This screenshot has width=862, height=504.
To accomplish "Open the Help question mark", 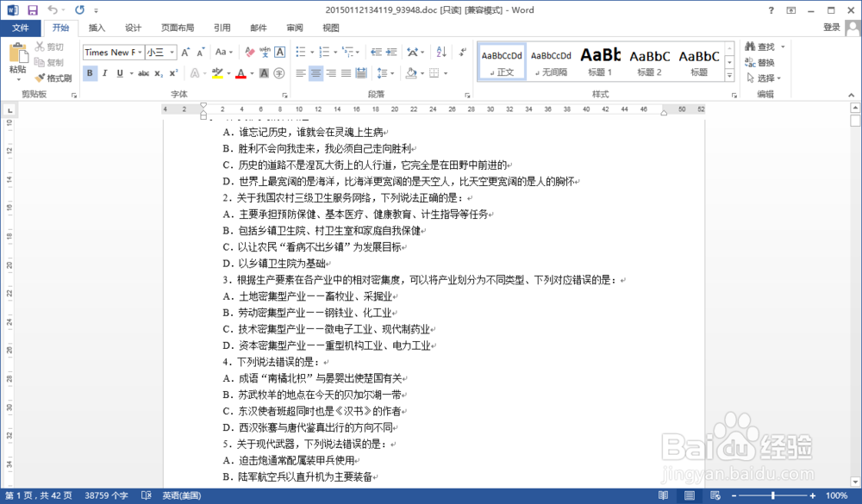I will 771,9.
